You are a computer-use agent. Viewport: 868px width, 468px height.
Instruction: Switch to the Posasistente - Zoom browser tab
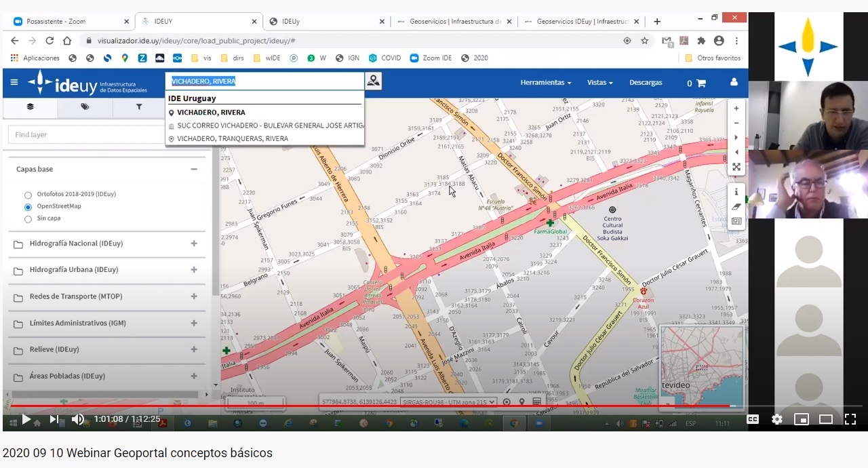point(71,21)
